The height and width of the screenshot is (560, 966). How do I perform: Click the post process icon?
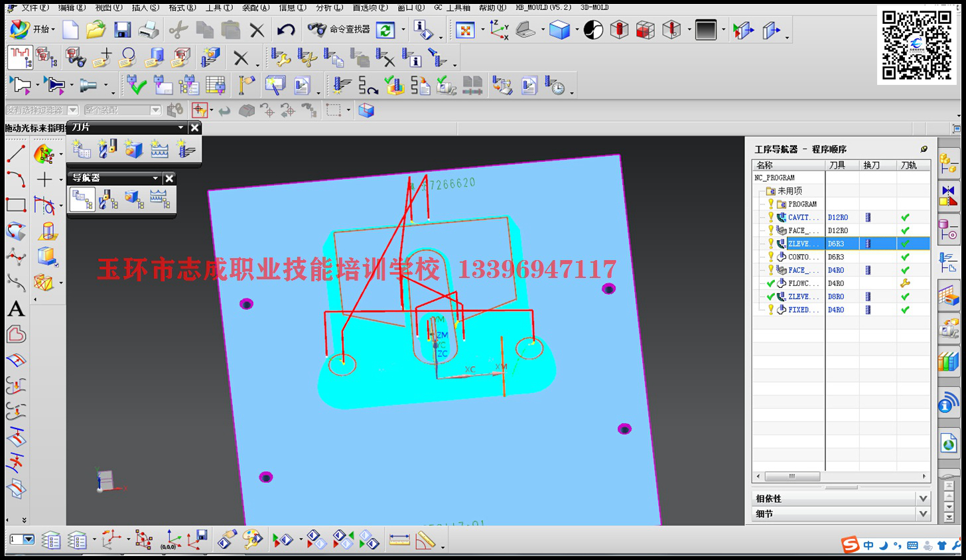click(502, 86)
